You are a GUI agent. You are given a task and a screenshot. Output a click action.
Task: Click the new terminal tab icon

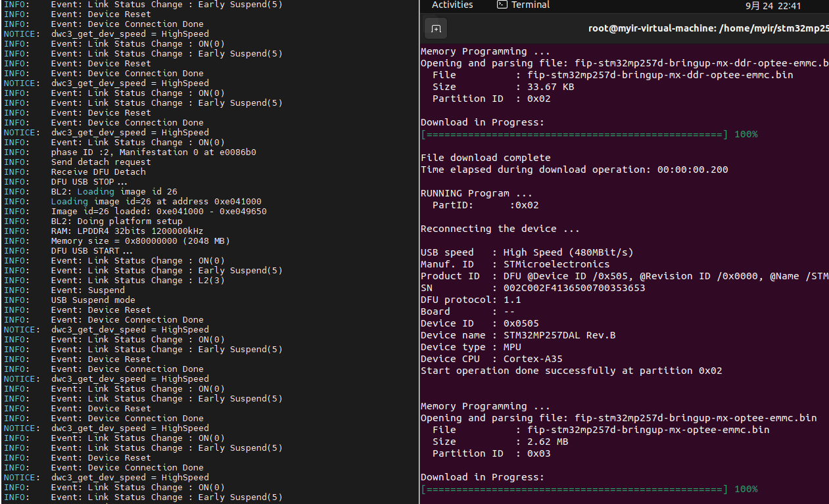[435, 29]
